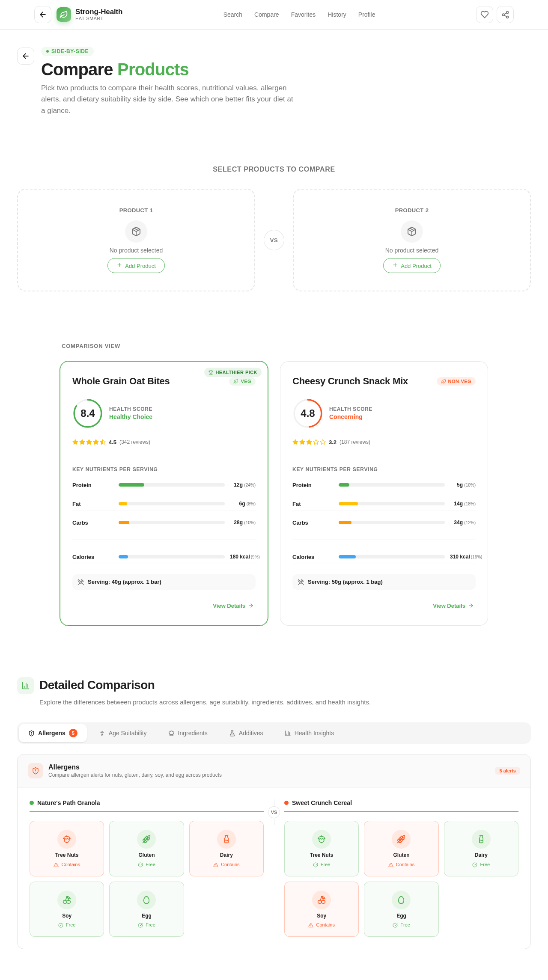
Task: Switch to the Ingredients tab
Action: [188, 733]
